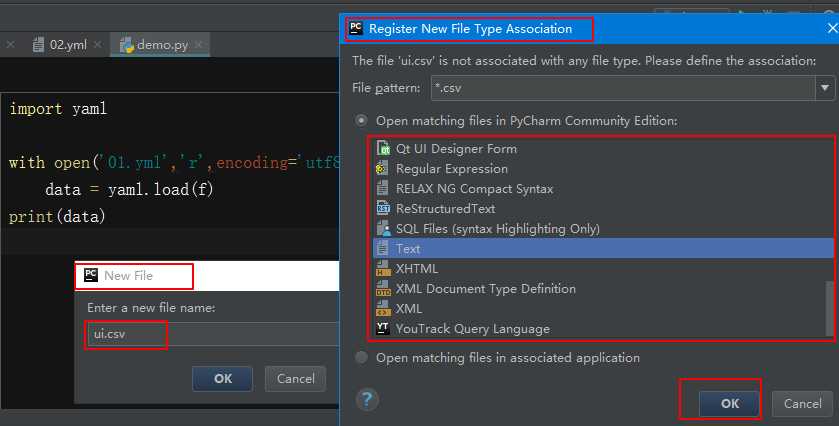Click the Qt UI Designer Form icon
Viewport: 839px width, 426px height.
pos(383,148)
